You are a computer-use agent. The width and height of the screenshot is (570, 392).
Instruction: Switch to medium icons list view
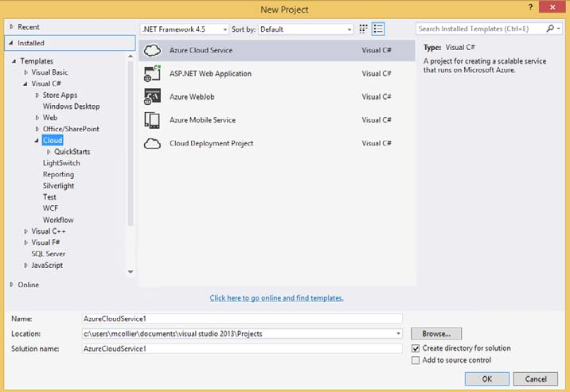click(x=378, y=29)
